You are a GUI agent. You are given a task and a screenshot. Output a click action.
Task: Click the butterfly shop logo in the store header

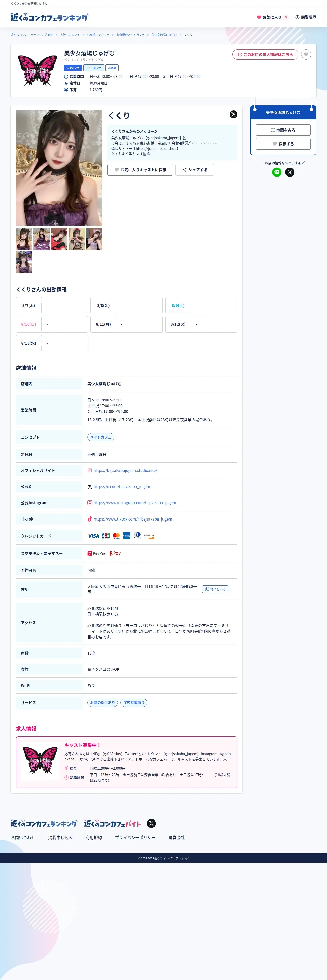(x=37, y=70)
